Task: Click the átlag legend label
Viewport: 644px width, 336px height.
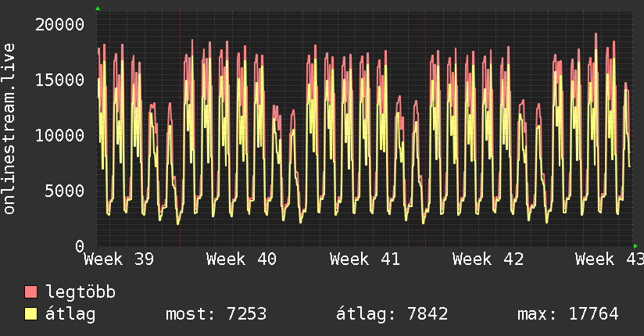Action: pyautogui.click(x=70, y=314)
